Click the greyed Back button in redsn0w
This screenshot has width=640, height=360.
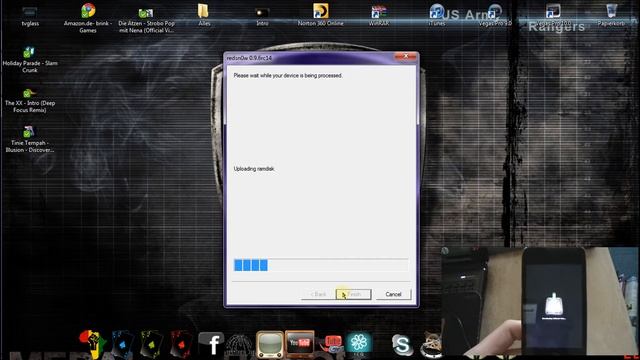tap(318, 294)
